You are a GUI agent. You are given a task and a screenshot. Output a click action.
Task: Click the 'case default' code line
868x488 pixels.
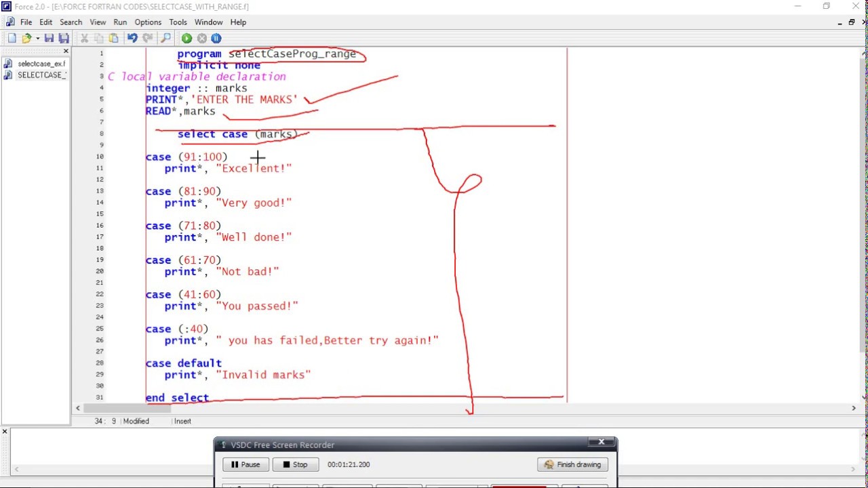click(183, 363)
